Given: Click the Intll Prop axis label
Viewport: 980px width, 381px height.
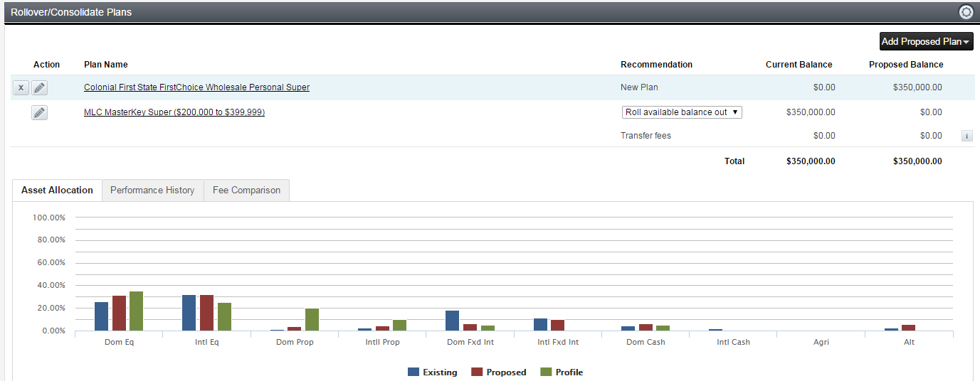Looking at the screenshot, I should [382, 342].
